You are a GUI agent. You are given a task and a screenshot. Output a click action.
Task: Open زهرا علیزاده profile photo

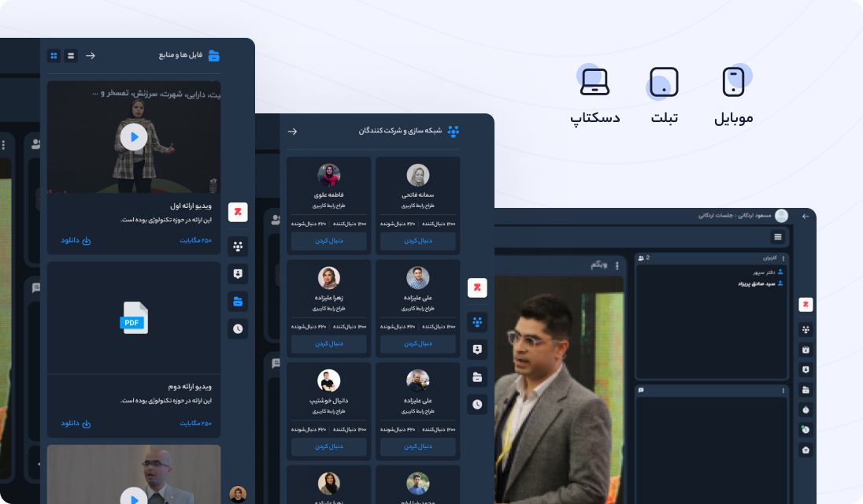click(329, 278)
